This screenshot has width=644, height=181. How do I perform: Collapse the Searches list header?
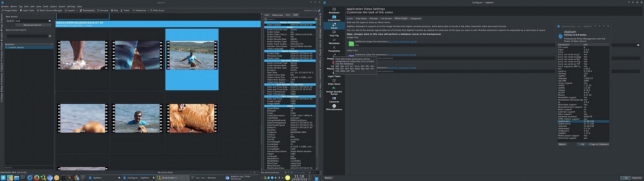[28, 44]
